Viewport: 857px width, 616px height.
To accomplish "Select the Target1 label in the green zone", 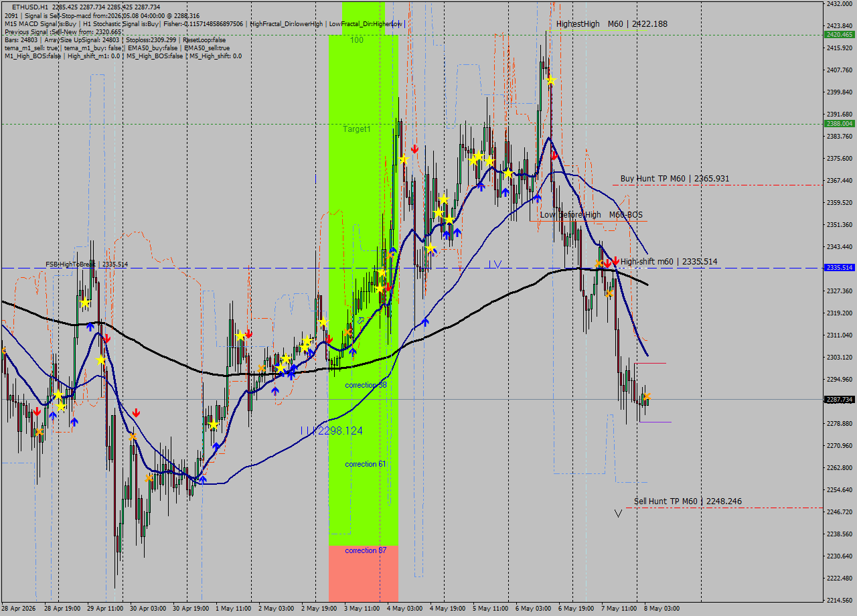I will (x=357, y=129).
